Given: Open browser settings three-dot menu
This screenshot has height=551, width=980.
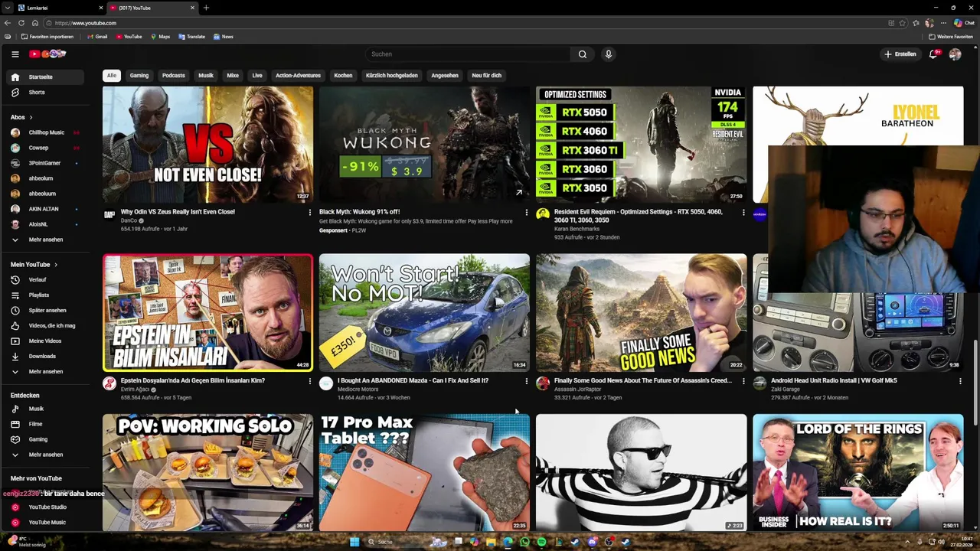Looking at the screenshot, I should [x=943, y=23].
